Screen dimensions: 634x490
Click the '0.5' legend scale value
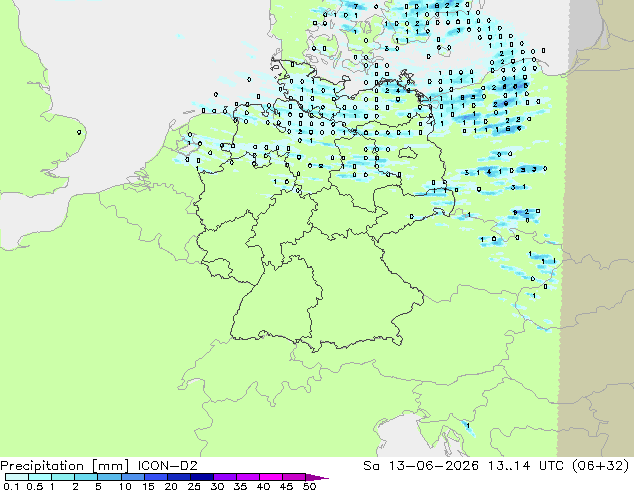(34, 486)
